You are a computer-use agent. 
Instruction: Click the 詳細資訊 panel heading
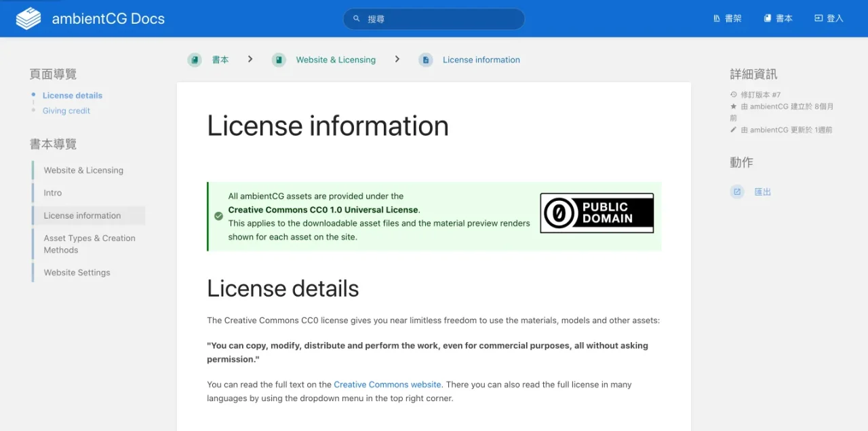coord(753,74)
